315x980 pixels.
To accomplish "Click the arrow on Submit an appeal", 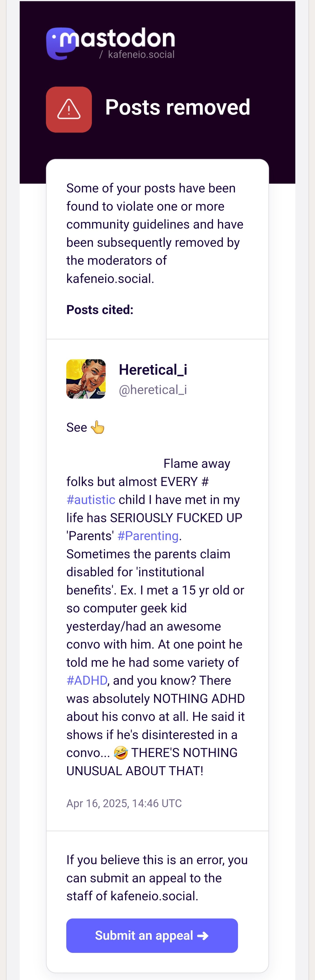I will tap(203, 936).
